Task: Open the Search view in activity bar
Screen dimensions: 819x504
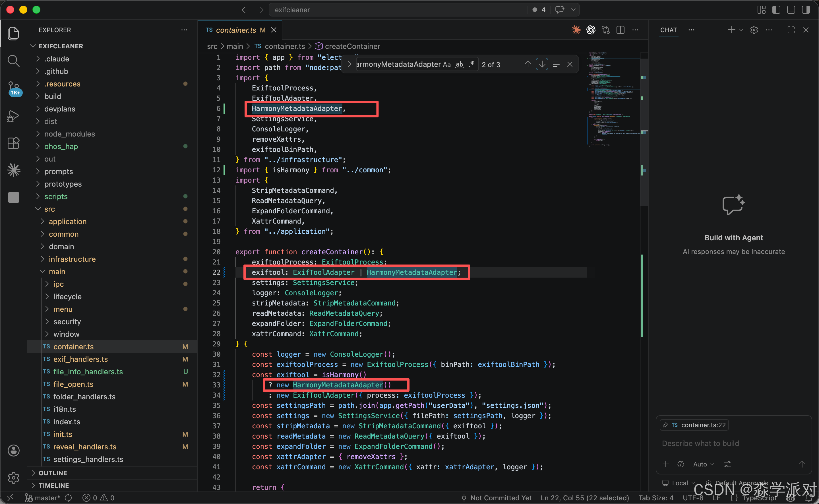Action: [x=13, y=61]
